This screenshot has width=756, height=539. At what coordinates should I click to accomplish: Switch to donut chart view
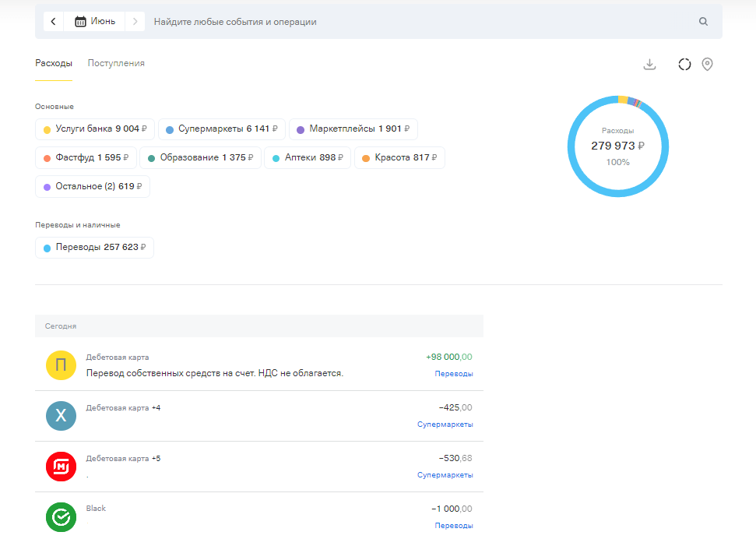pos(684,65)
